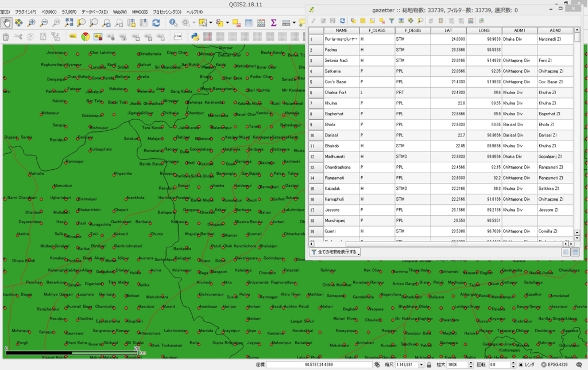The height and width of the screenshot is (370, 588).
Task: Click the New Bookmark icon
Action: pos(131,23)
